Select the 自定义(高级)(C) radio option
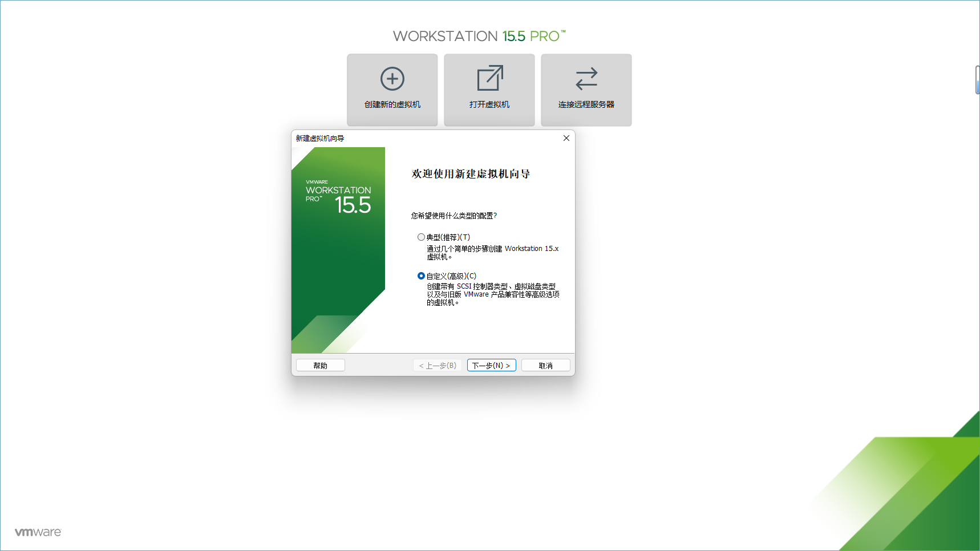This screenshot has height=551, width=980. click(421, 276)
